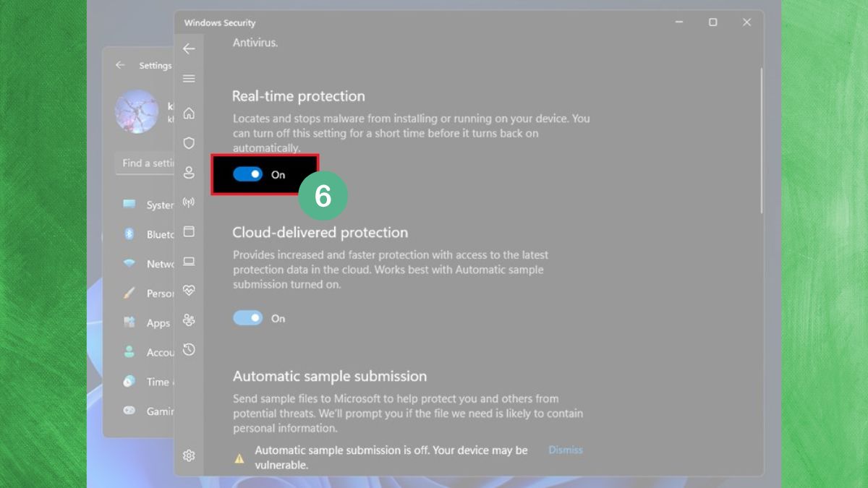
Task: Open Device performance & health heart icon
Action: pos(189,291)
